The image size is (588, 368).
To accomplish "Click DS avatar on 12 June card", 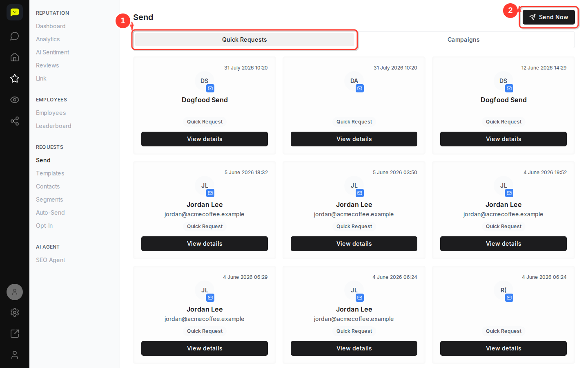I will (503, 81).
